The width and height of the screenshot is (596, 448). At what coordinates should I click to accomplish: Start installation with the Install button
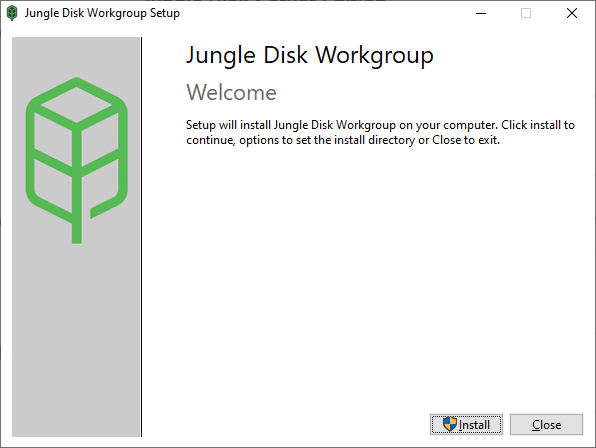click(x=466, y=424)
